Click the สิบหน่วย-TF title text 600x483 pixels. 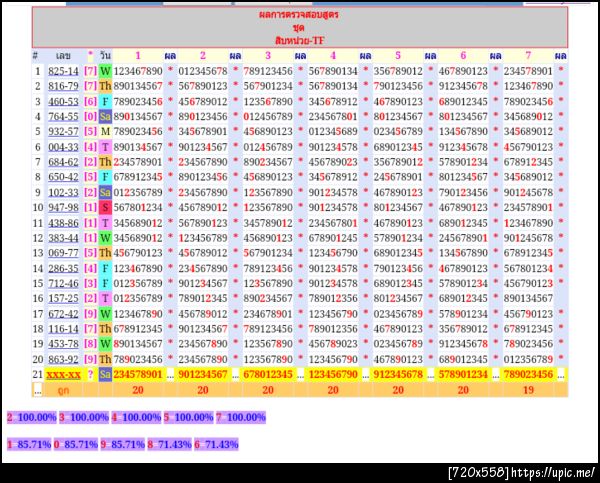pyautogui.click(x=300, y=41)
